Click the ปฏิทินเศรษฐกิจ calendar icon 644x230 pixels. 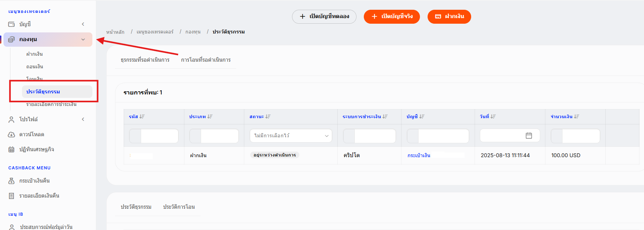11,149
